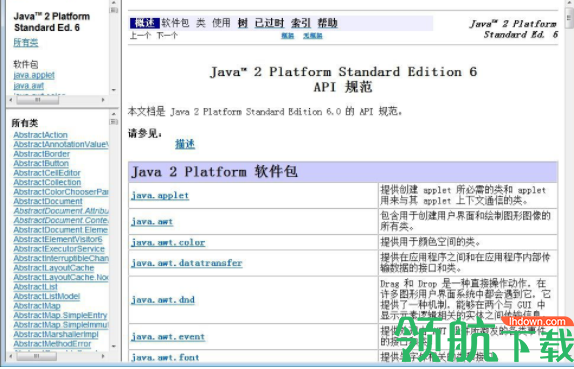
Task: Open the AbstractCollection class link
Action: [x=47, y=183]
